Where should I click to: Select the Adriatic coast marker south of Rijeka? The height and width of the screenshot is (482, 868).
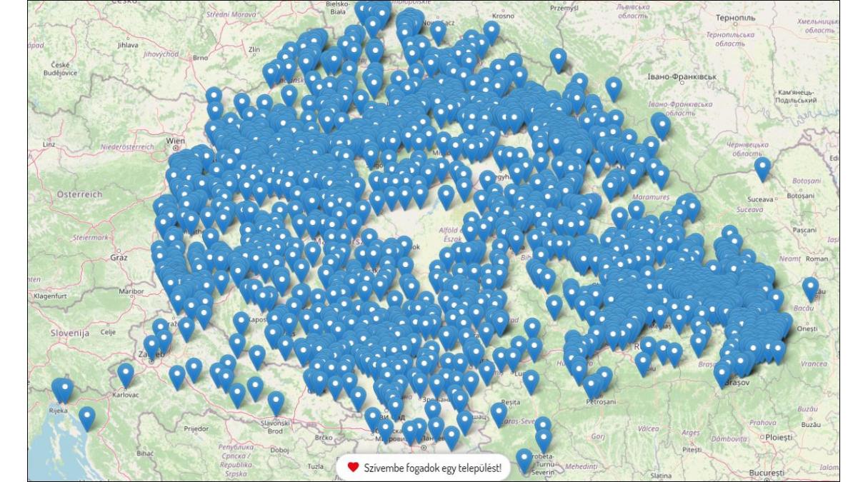(x=87, y=418)
